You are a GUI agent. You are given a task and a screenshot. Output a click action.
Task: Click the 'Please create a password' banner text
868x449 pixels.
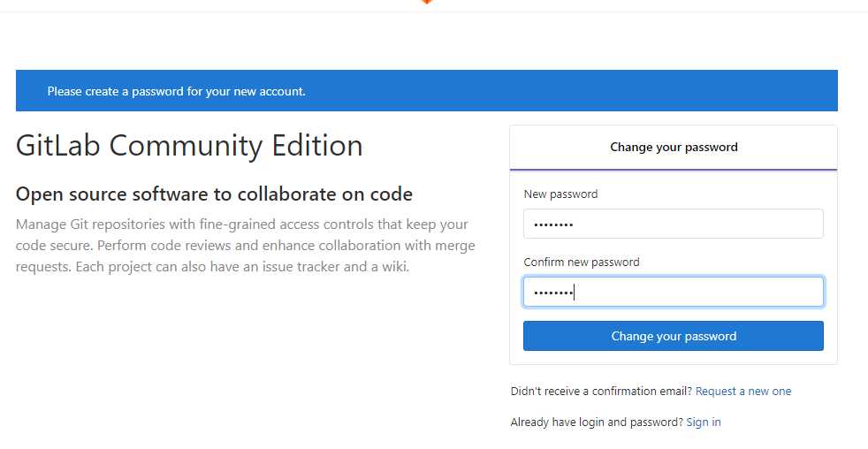[x=176, y=91]
